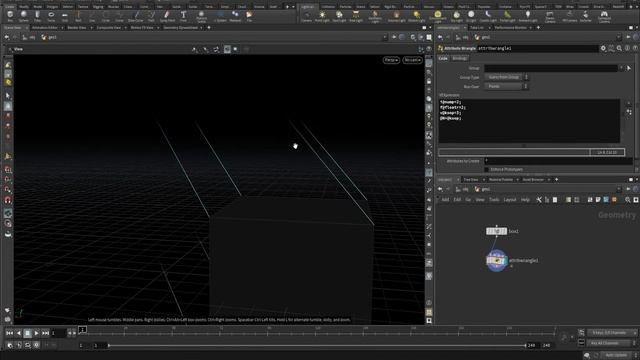Select the L-System shelf tool
This screenshot has height=360, width=640.
pyautogui.click(x=220, y=16)
